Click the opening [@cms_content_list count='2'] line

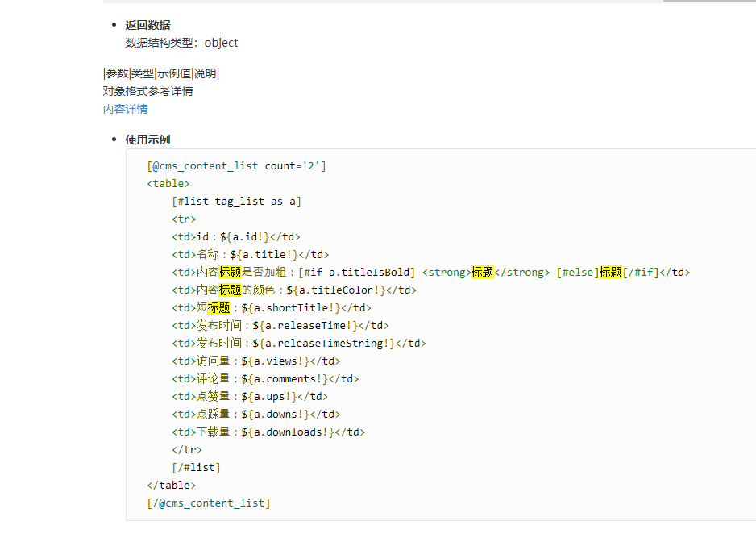coord(236,166)
